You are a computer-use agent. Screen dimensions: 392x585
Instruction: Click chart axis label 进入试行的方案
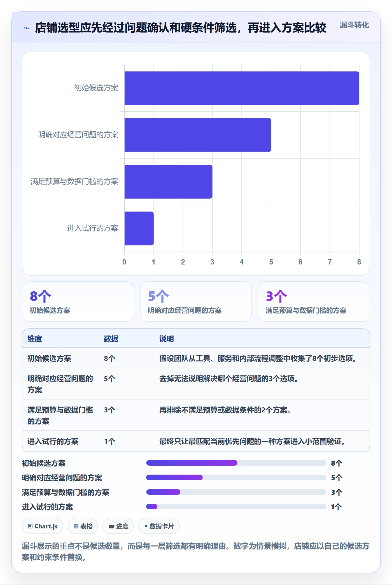[x=92, y=228]
